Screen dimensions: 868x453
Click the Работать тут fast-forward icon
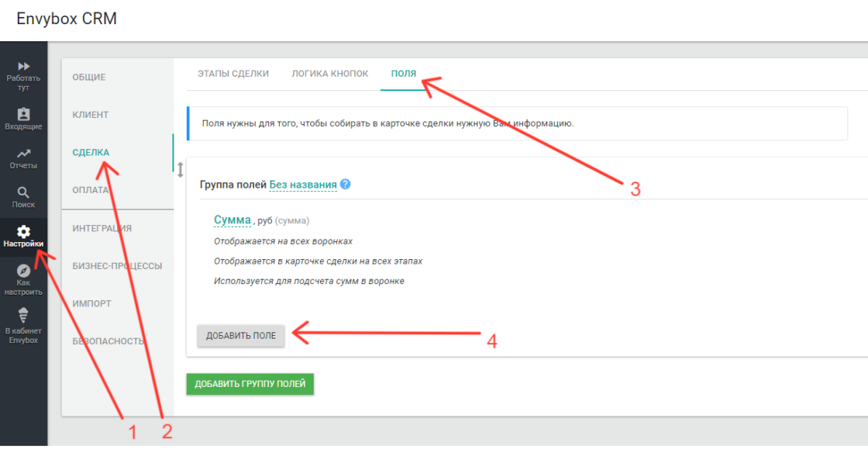24,65
